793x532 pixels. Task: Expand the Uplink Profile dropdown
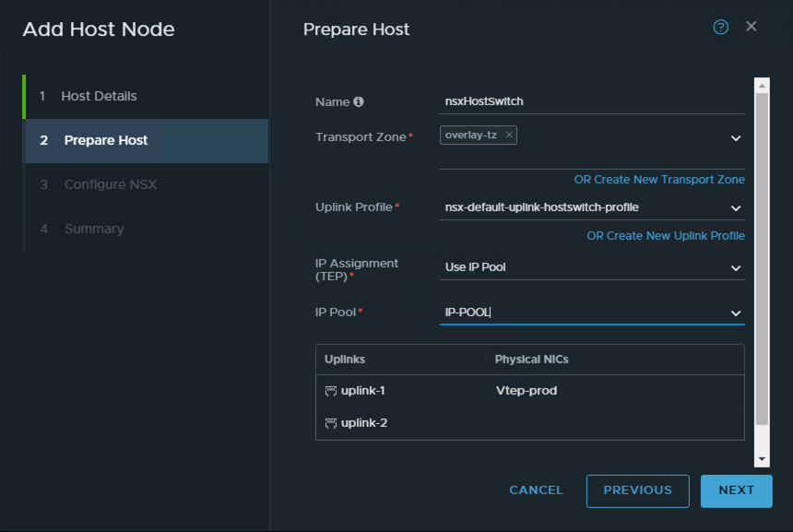[x=736, y=208]
